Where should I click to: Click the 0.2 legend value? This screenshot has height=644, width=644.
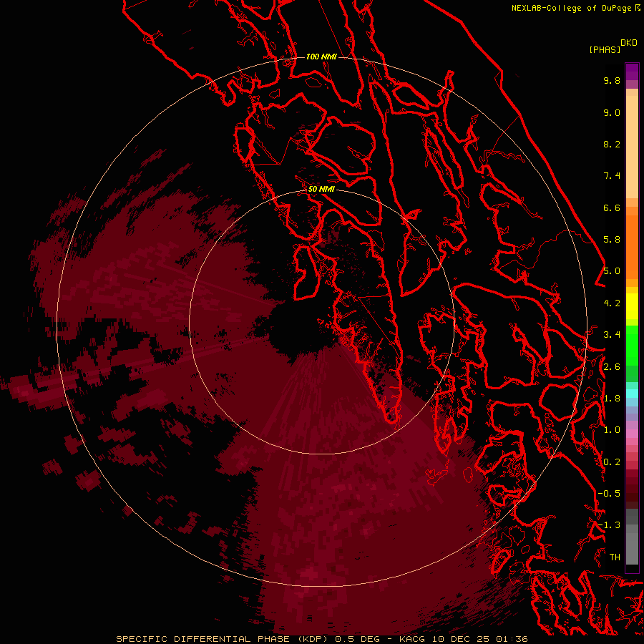point(612,462)
